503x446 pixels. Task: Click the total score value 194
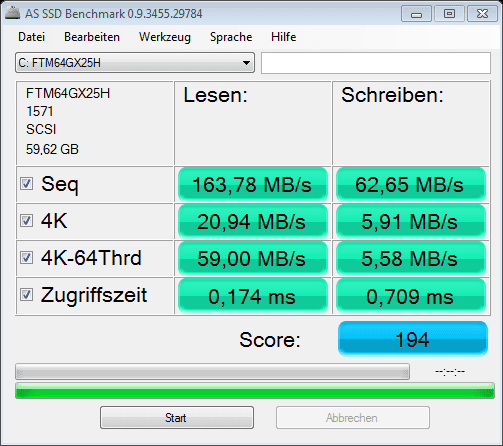tap(413, 339)
